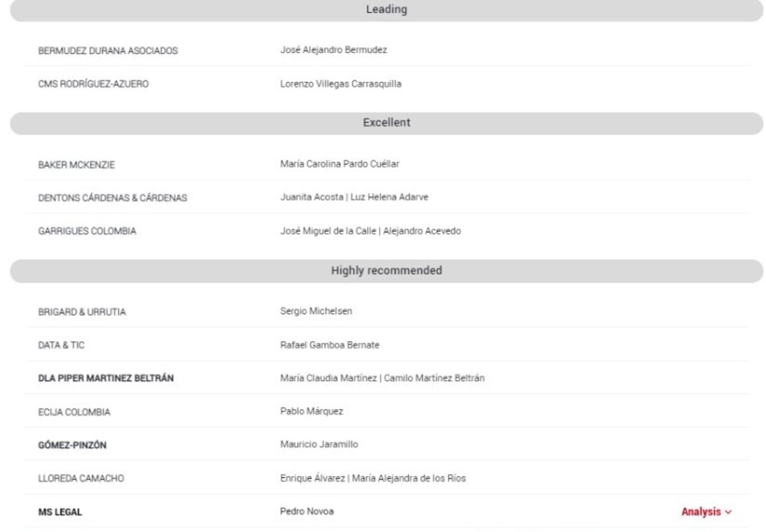
Task: Select the ECIJA Colombia firm name
Action: 75,412
